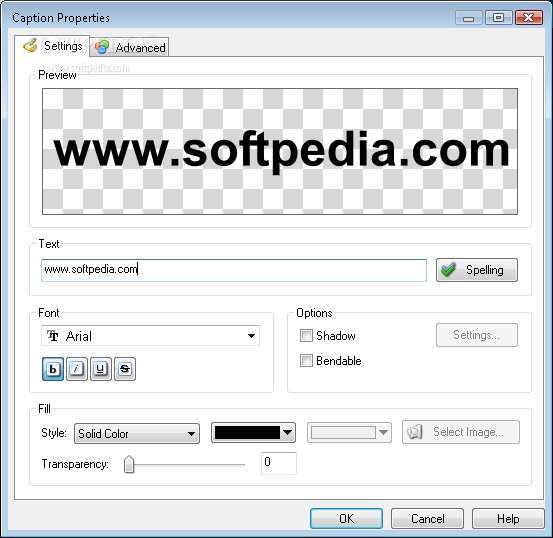Click the Cancel button
This screenshot has height=538, width=553.
tap(427, 518)
